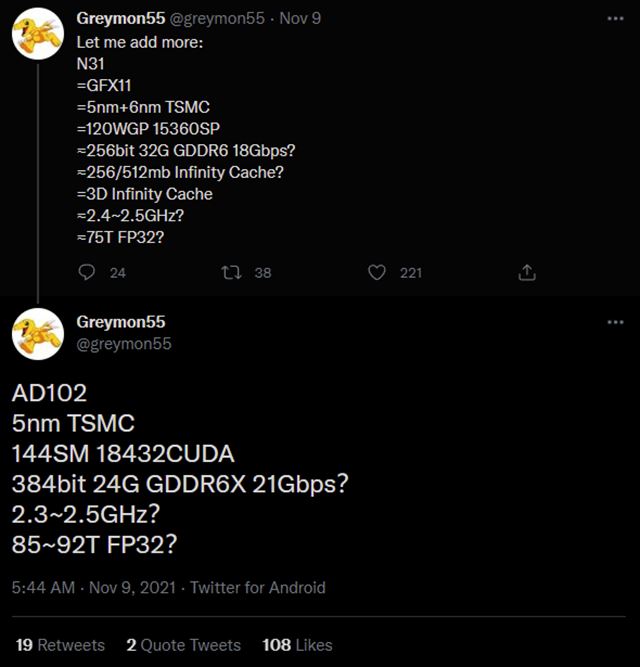
Task: Click the share icon under the N31 tweet
Action: click(x=527, y=272)
